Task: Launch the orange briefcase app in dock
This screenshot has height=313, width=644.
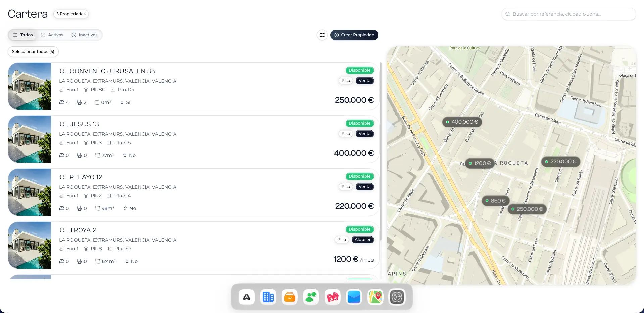Action: (289, 297)
